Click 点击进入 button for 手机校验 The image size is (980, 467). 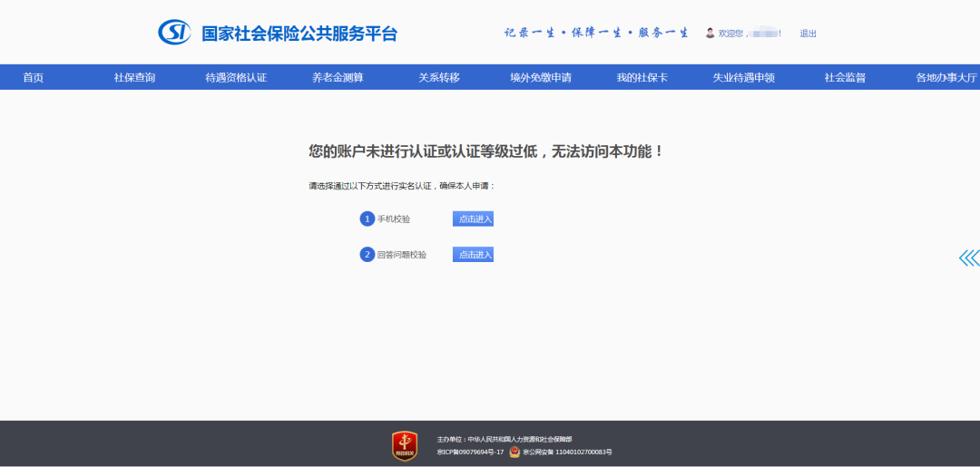[473, 219]
